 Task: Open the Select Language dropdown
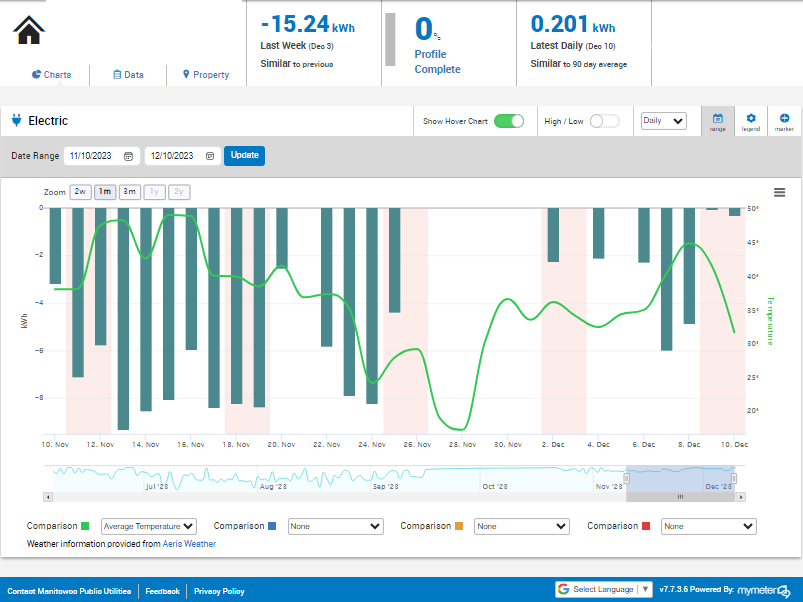pos(604,590)
